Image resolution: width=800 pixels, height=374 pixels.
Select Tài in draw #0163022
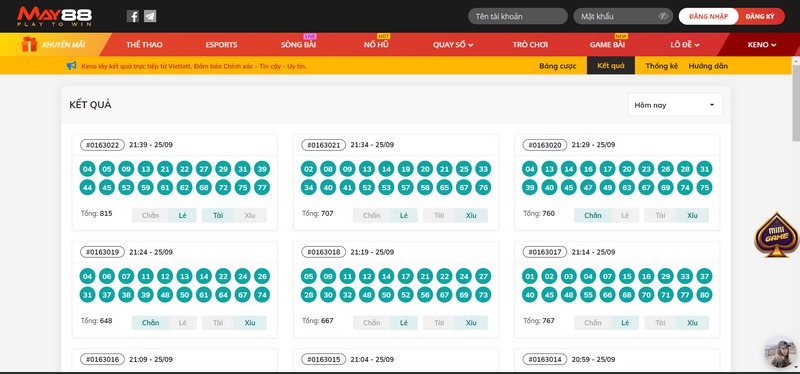(218, 215)
